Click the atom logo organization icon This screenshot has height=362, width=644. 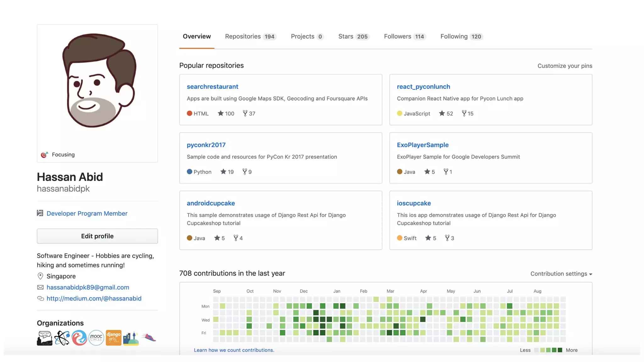tap(62, 338)
